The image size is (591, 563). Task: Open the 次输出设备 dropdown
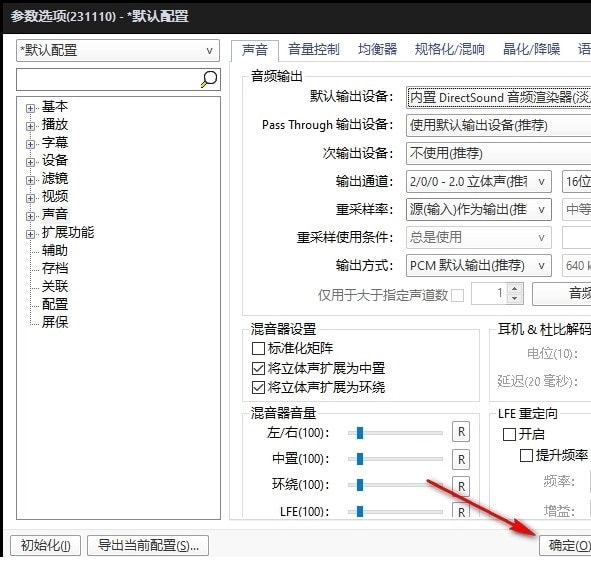click(x=498, y=153)
